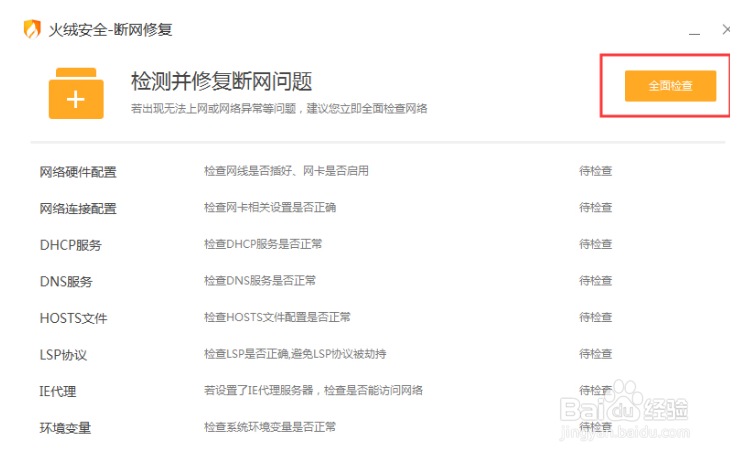730x458 pixels.
Task: Close the 断网修复 window
Action: [x=726, y=29]
